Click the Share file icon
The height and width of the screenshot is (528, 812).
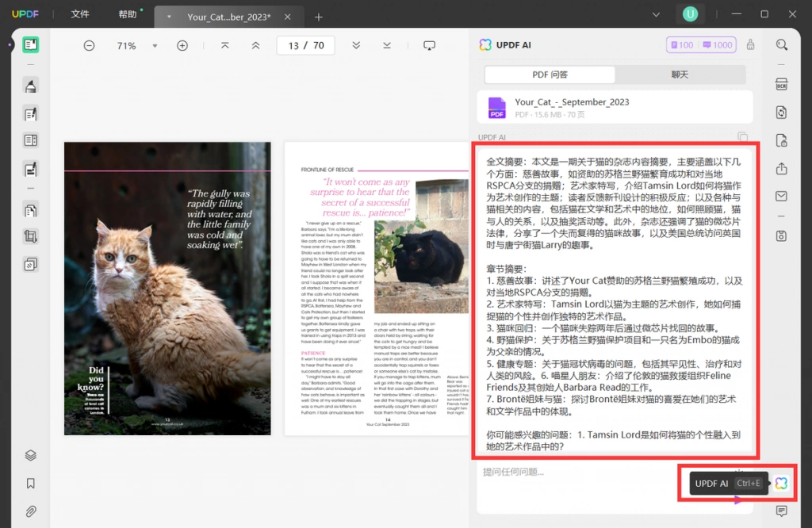click(781, 169)
